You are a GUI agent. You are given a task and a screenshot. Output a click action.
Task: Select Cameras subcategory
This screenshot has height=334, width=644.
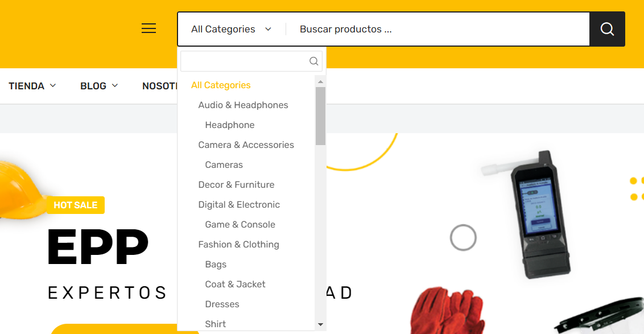pyautogui.click(x=224, y=165)
